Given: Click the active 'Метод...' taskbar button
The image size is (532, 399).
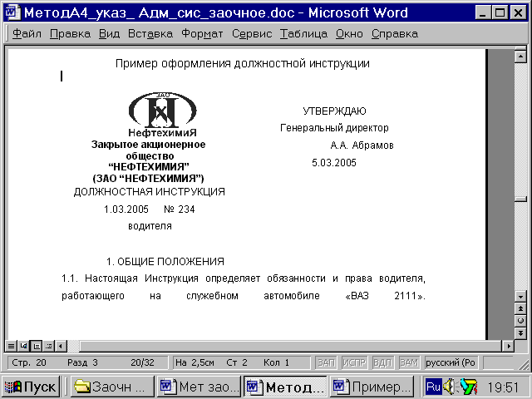Looking at the screenshot, I should 285,387.
